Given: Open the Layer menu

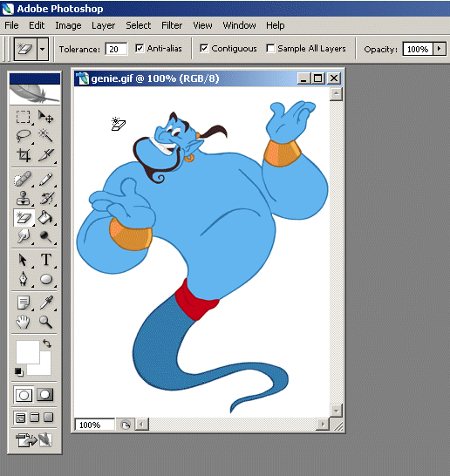Looking at the screenshot, I should pos(103,25).
